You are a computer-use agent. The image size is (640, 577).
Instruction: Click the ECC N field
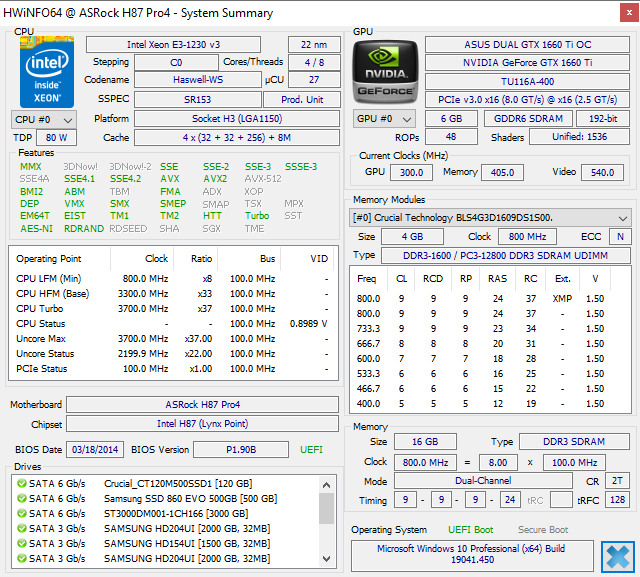[620, 237]
